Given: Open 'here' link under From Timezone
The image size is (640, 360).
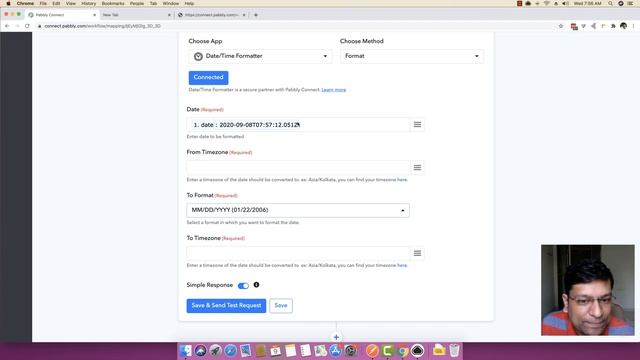Looking at the screenshot, I should tap(402, 180).
